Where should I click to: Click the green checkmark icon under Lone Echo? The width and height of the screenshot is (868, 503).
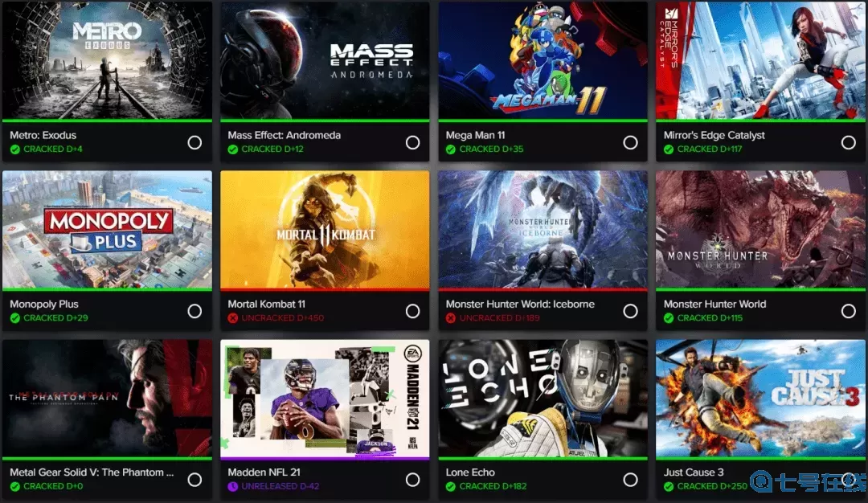451,486
